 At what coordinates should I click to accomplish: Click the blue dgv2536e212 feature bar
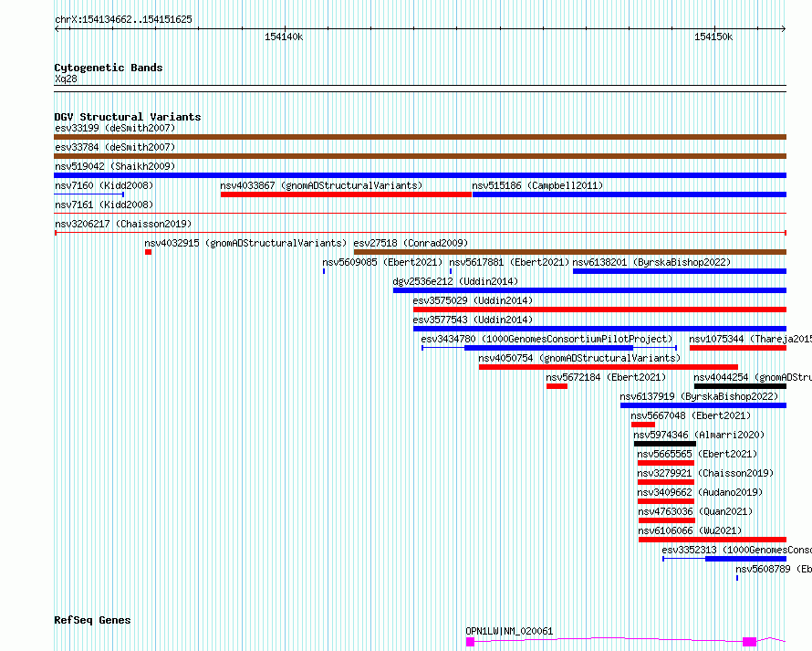pyautogui.click(x=589, y=290)
